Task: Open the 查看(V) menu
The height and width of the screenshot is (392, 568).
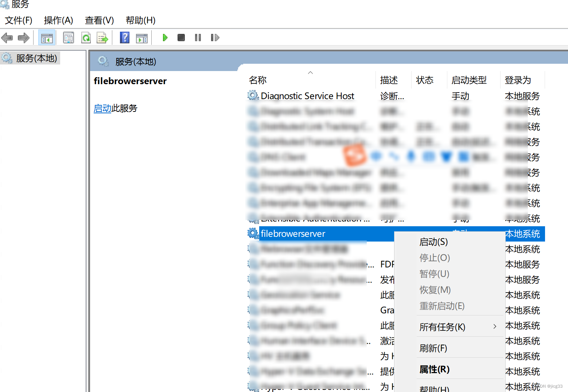Action: (x=99, y=20)
